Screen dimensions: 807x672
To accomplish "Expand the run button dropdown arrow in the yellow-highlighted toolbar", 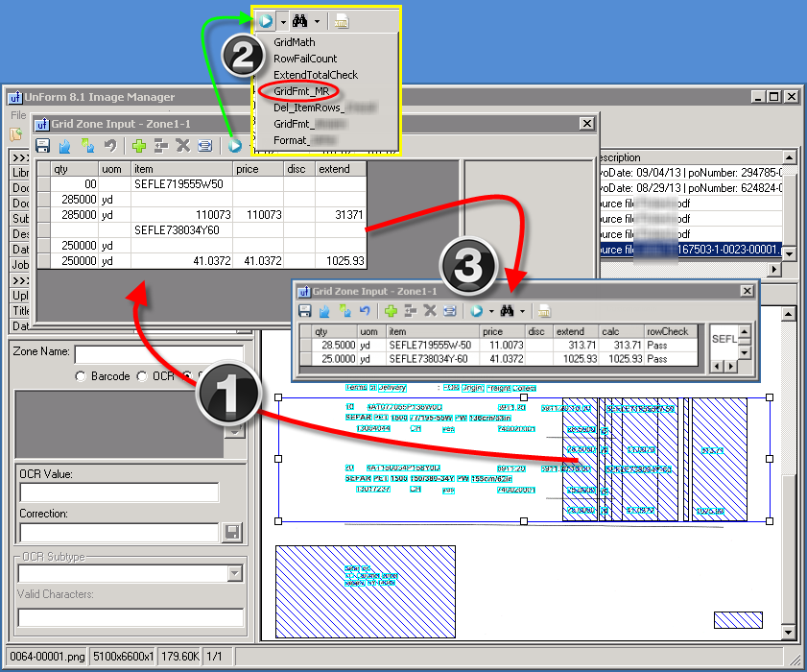I will [x=283, y=20].
